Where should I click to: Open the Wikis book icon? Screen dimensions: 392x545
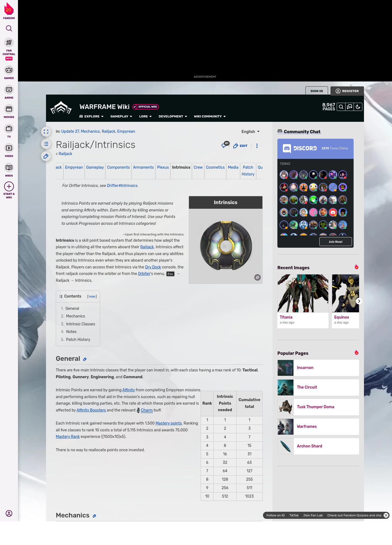(9, 168)
